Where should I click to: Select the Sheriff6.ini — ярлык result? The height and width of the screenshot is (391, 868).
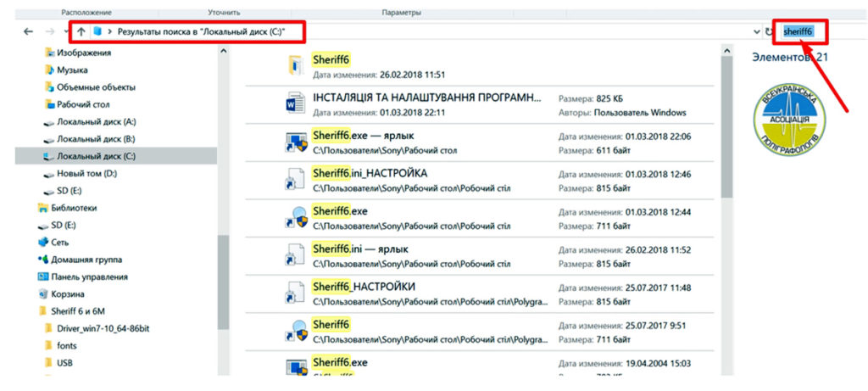[x=359, y=249]
